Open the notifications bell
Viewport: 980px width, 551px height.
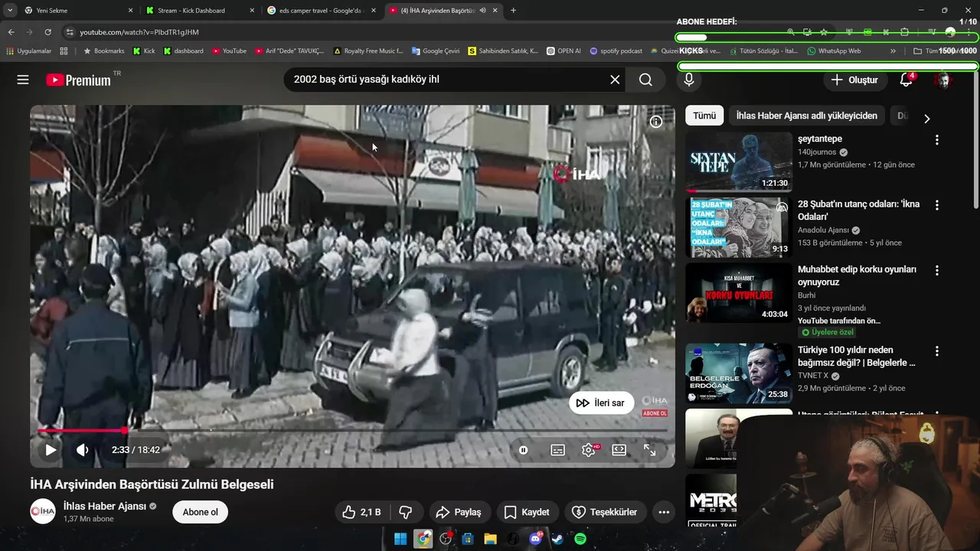pos(906,80)
